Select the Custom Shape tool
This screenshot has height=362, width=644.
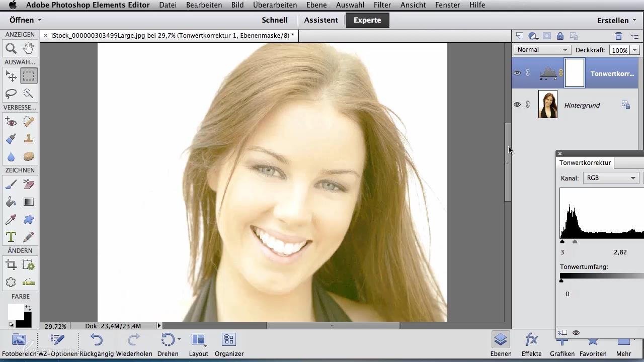pos(29,219)
